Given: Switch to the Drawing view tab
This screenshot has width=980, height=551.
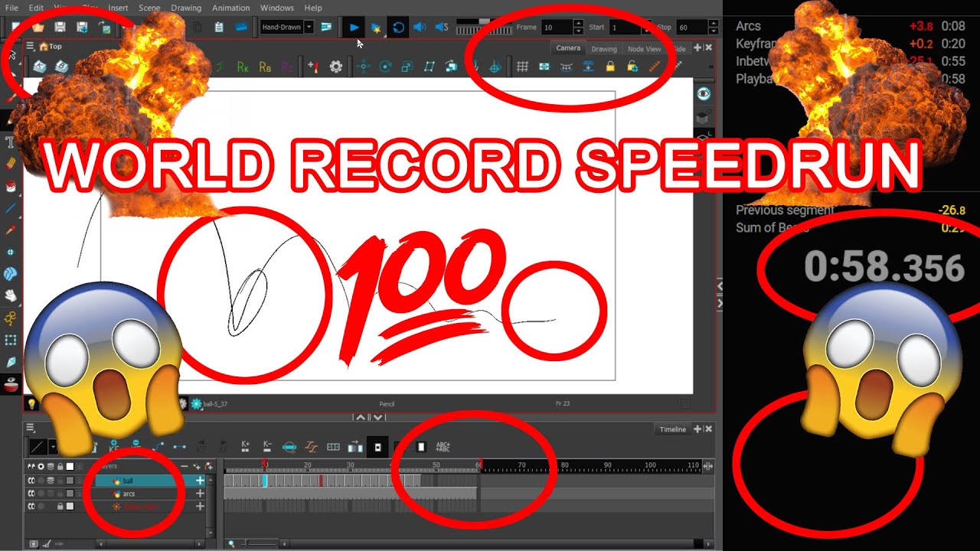Looking at the screenshot, I should click(604, 49).
